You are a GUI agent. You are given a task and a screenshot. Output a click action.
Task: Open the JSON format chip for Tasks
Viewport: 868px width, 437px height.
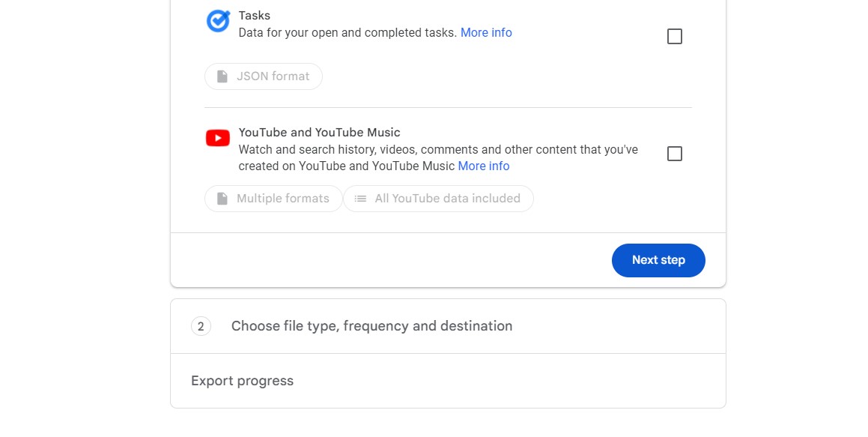[264, 76]
